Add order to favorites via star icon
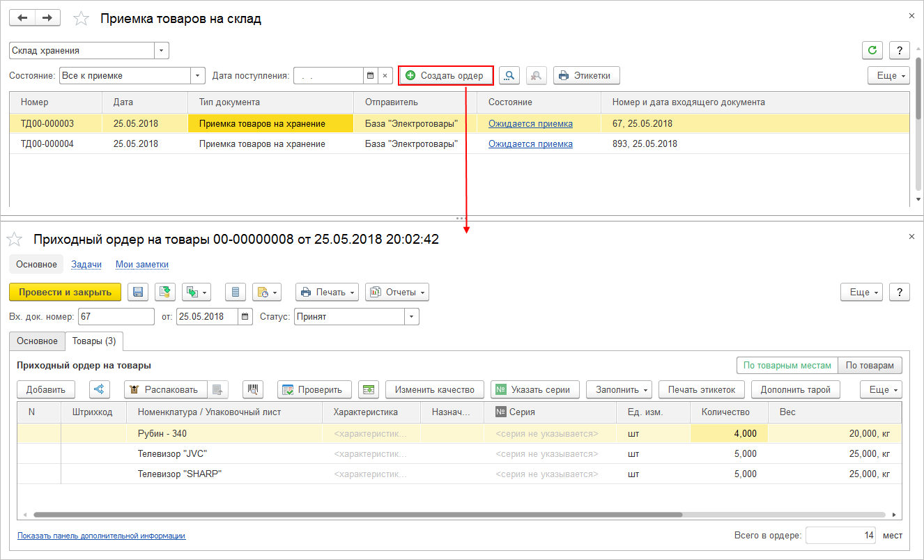 coord(14,240)
